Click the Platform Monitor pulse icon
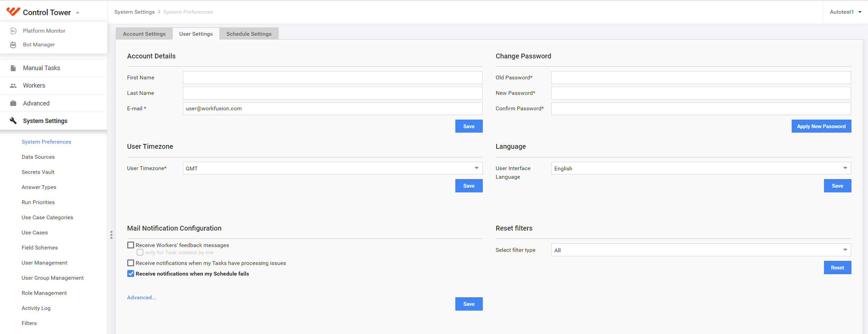 point(13,31)
